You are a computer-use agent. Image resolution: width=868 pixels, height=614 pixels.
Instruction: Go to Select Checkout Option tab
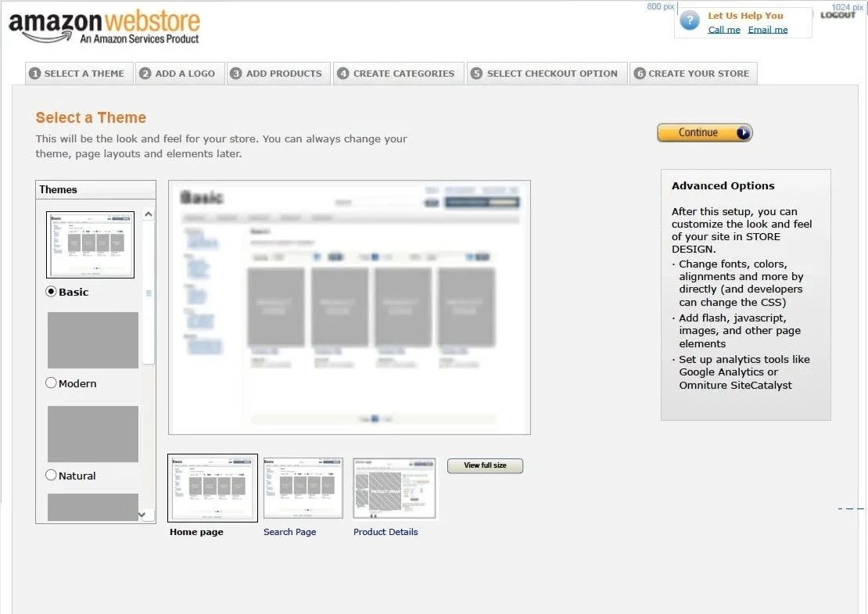(547, 74)
